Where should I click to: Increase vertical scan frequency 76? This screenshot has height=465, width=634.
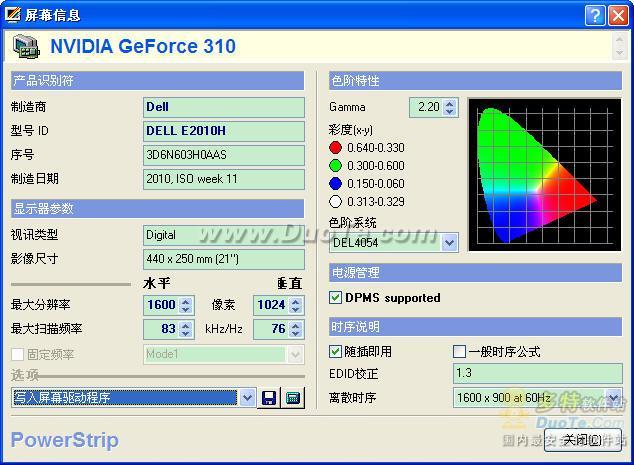296,325
